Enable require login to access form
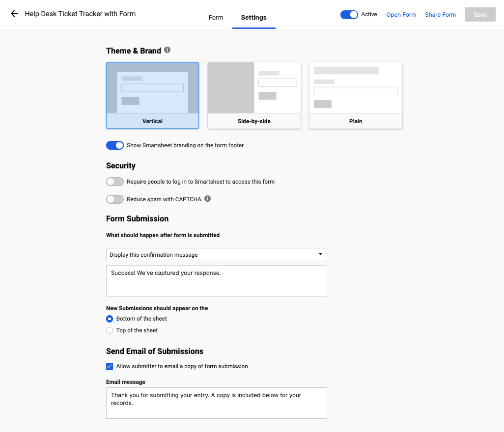The image size is (504, 432). coord(115,182)
